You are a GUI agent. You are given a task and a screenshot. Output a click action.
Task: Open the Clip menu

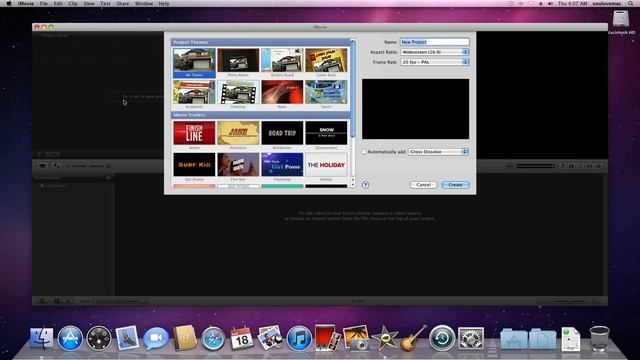(x=73, y=3)
